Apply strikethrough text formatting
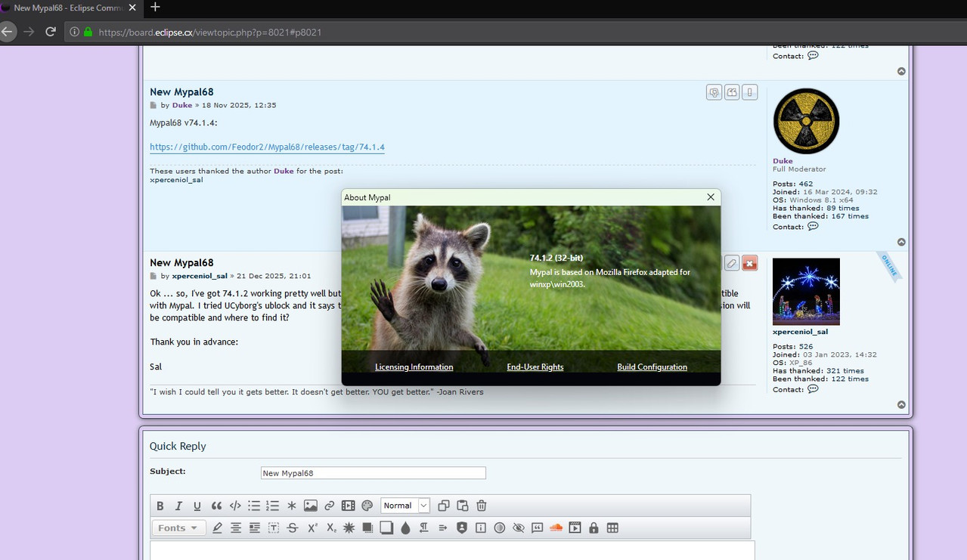The width and height of the screenshot is (967, 560). tap(293, 528)
